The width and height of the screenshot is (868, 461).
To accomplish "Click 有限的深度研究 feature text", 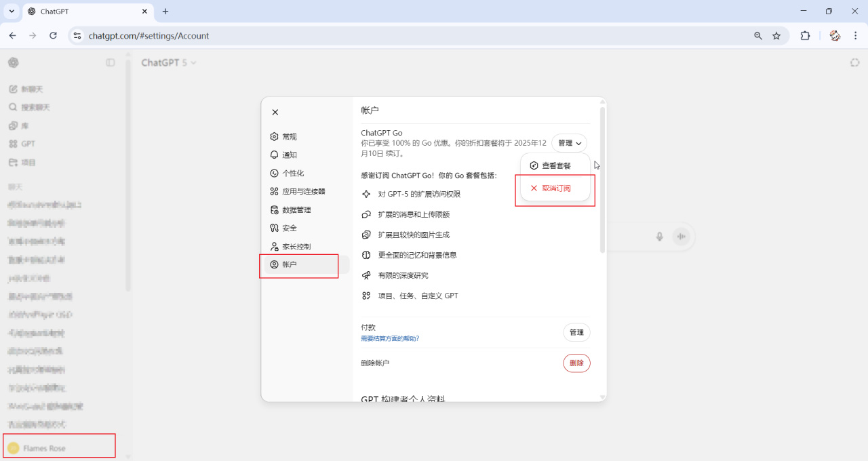I will point(403,275).
